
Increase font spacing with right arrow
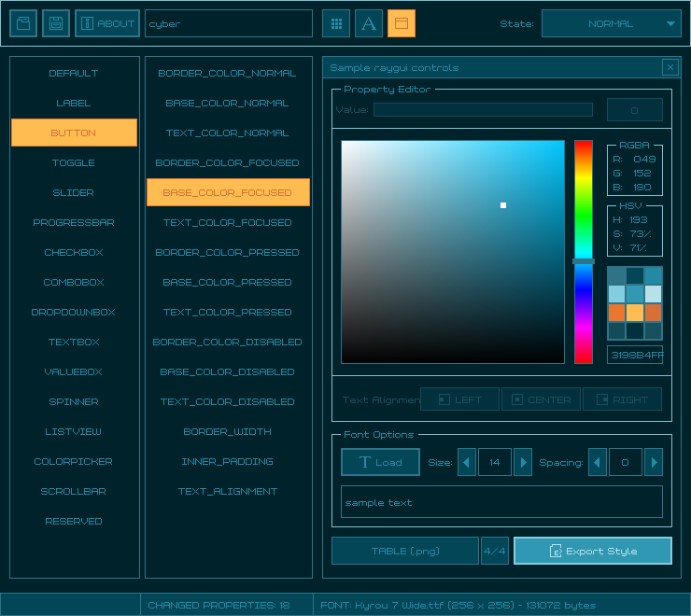[654, 462]
